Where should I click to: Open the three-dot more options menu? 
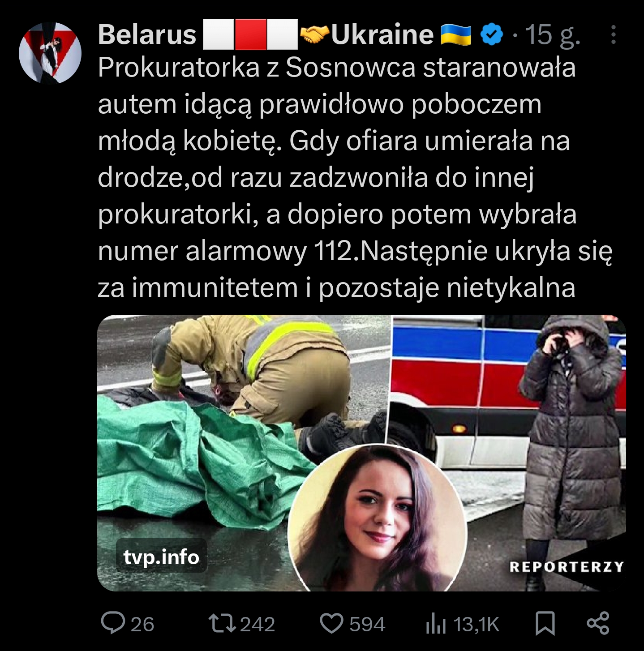pos(613,35)
